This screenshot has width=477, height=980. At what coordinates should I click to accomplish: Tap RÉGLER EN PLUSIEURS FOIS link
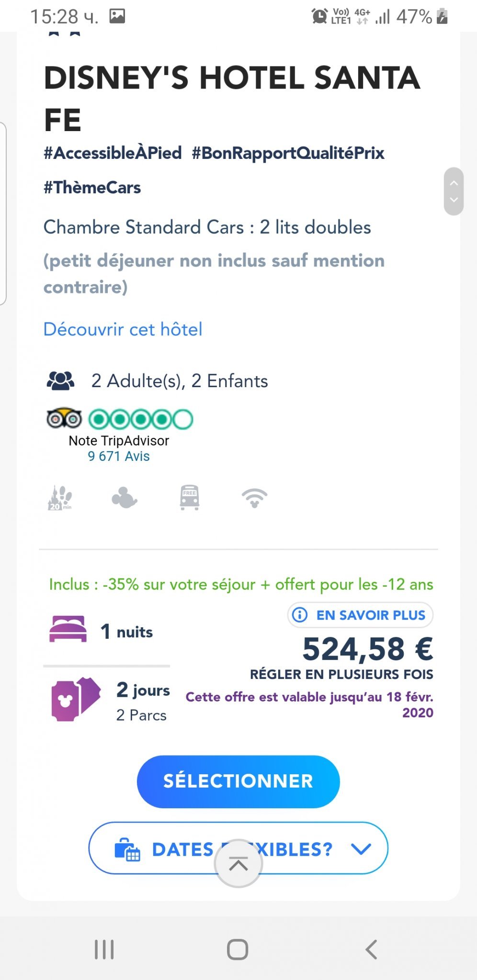tap(341, 674)
